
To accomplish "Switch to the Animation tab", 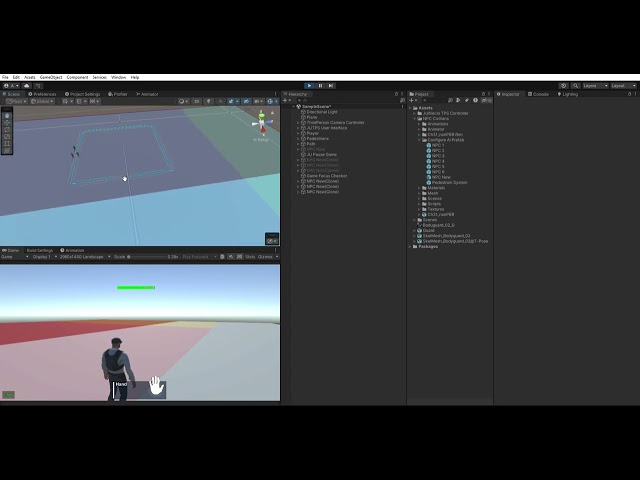I will coord(72,251).
